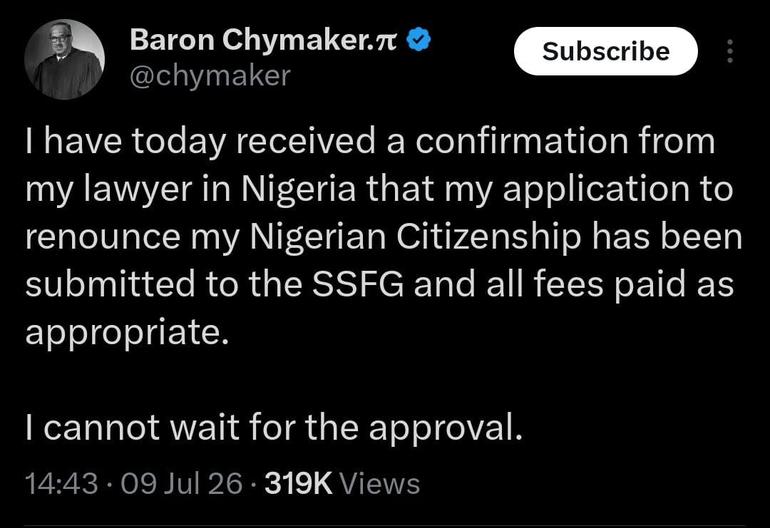Click the word "confirmation" in the tweet

point(522,141)
